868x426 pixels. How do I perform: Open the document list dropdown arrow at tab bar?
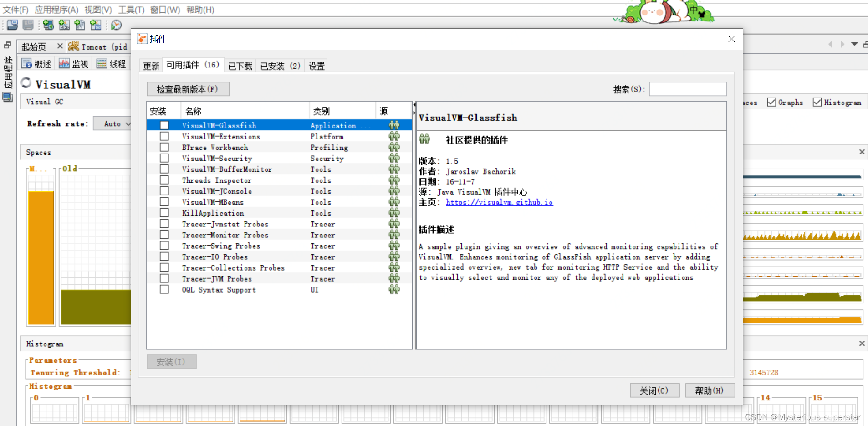(854, 44)
